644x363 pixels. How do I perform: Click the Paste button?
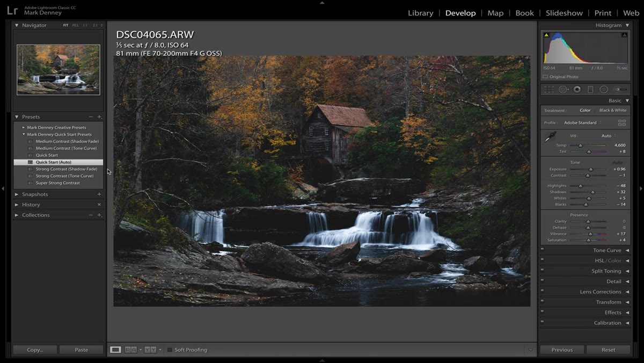82,350
